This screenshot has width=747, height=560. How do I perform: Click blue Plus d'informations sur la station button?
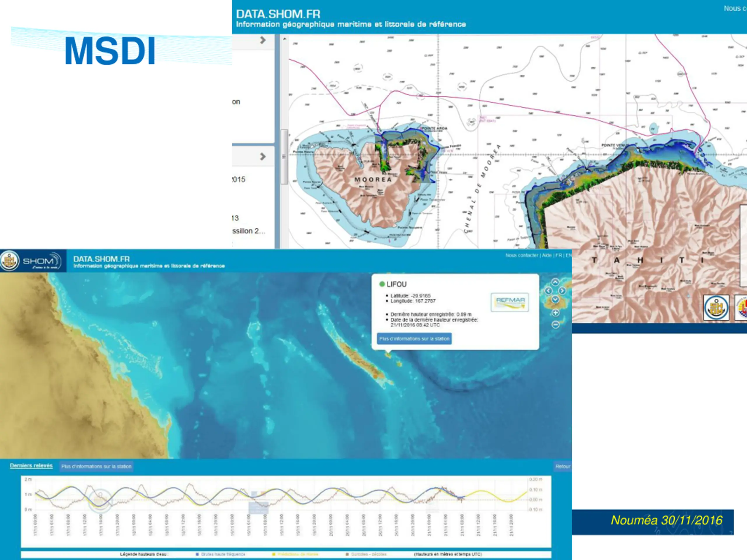414,339
